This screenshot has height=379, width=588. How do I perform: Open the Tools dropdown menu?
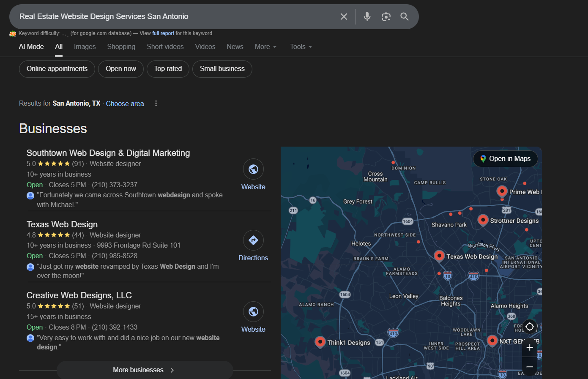[x=301, y=47]
